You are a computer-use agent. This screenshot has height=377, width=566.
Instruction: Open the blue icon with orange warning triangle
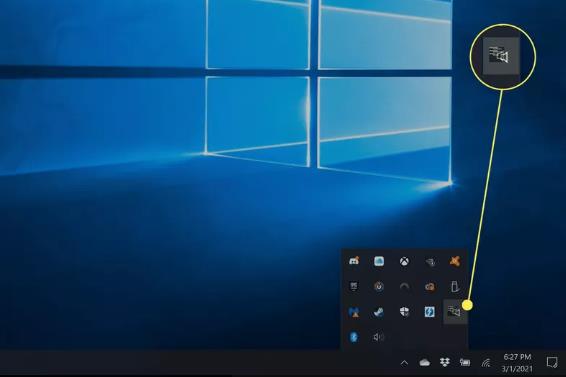click(354, 312)
